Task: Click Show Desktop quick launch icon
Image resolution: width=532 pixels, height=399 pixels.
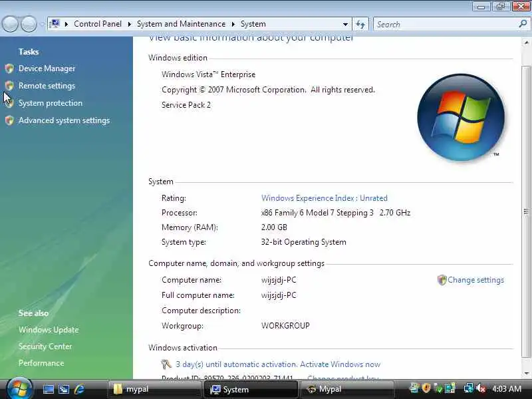Action: (48, 389)
